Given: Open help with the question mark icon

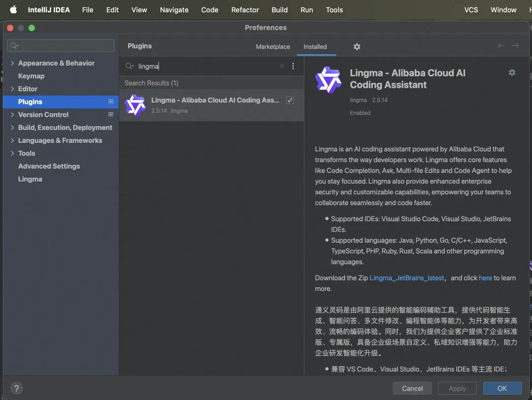Looking at the screenshot, I should click(x=16, y=388).
